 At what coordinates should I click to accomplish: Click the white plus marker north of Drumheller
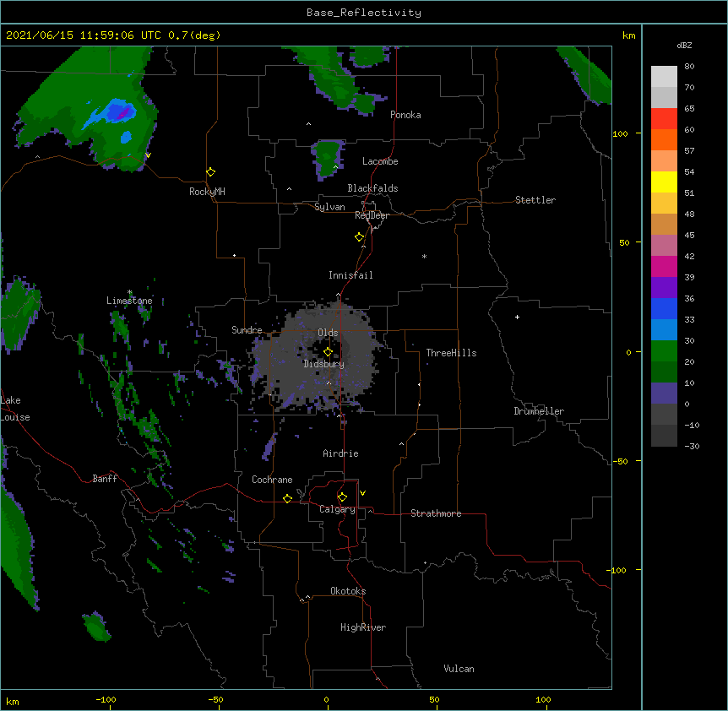(517, 317)
